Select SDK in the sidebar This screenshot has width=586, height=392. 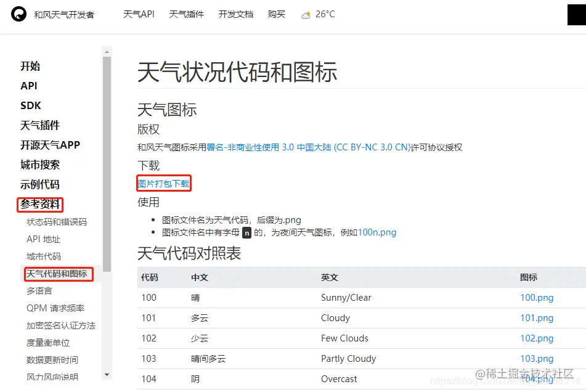(x=31, y=105)
